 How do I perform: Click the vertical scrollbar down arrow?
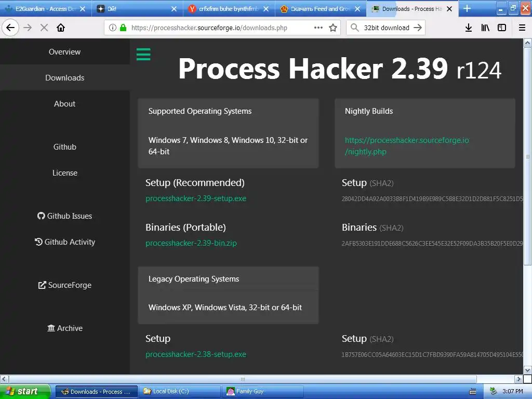click(x=527, y=370)
